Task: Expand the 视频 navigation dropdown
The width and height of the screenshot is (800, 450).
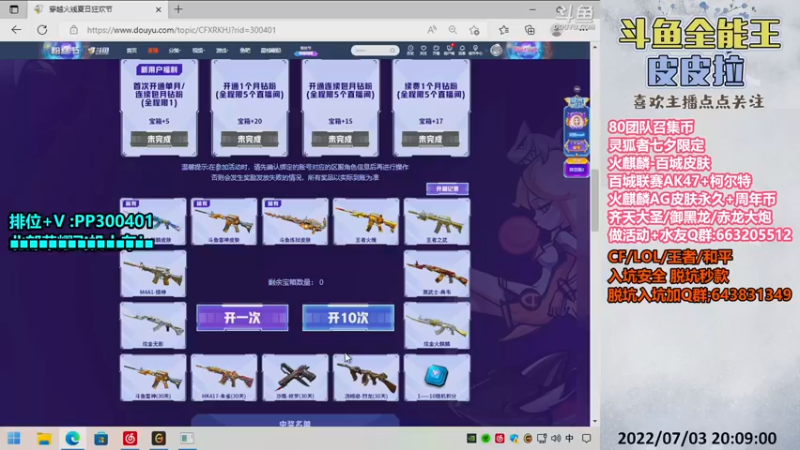Action: coord(198,51)
